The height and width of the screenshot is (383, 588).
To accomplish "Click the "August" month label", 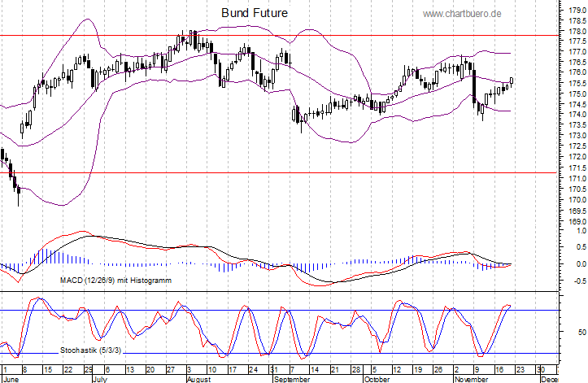I will 198,379.
